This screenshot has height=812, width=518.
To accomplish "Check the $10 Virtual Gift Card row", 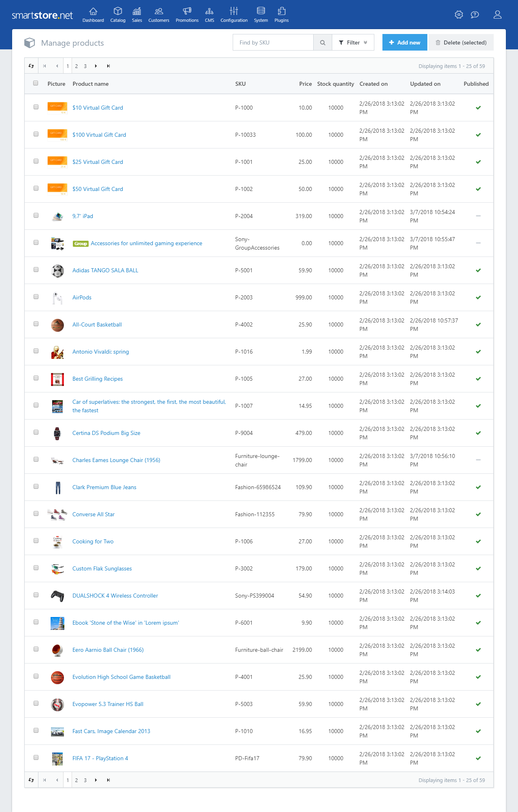I will coord(36,107).
